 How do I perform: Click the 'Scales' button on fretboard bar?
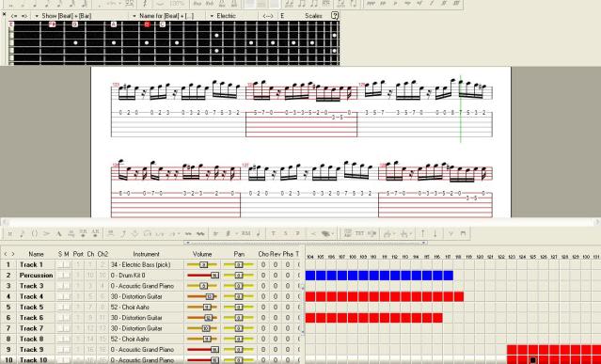pyautogui.click(x=313, y=16)
